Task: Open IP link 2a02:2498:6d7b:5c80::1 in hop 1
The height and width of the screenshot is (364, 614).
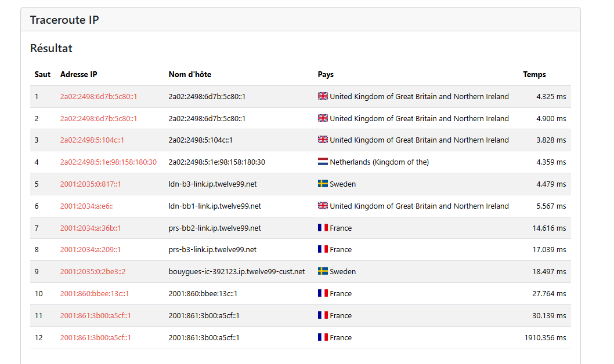Action: pyautogui.click(x=99, y=97)
